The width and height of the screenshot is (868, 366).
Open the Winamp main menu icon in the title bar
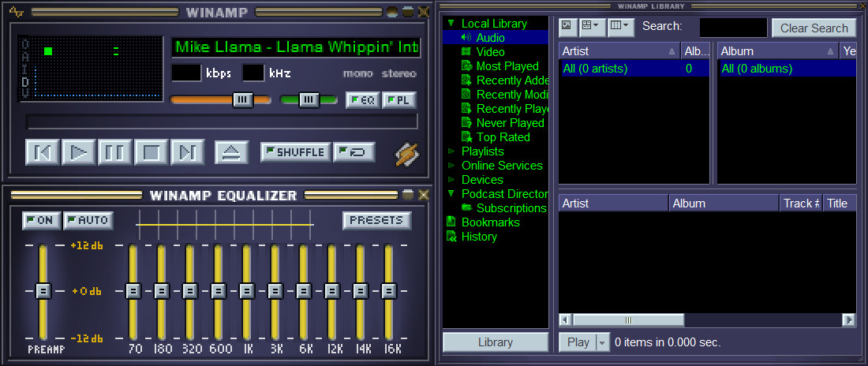click(x=17, y=11)
